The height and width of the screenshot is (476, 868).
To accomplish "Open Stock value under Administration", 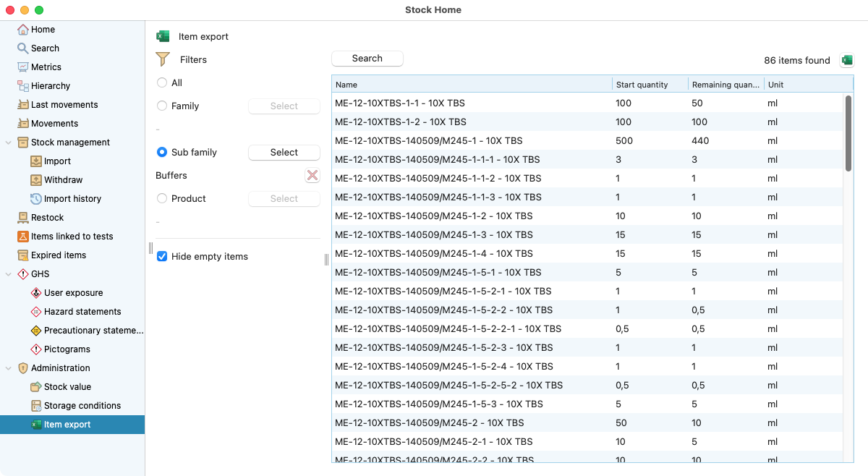I will point(67,387).
